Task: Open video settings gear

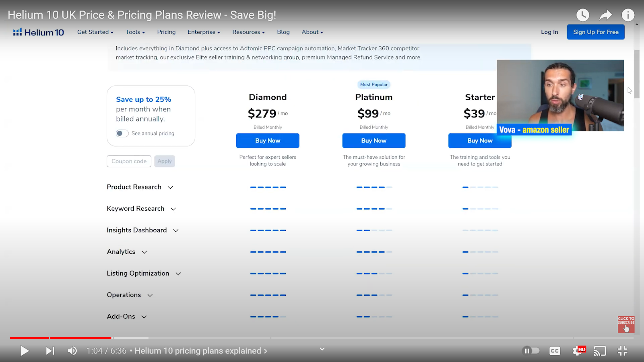Action: (x=578, y=351)
